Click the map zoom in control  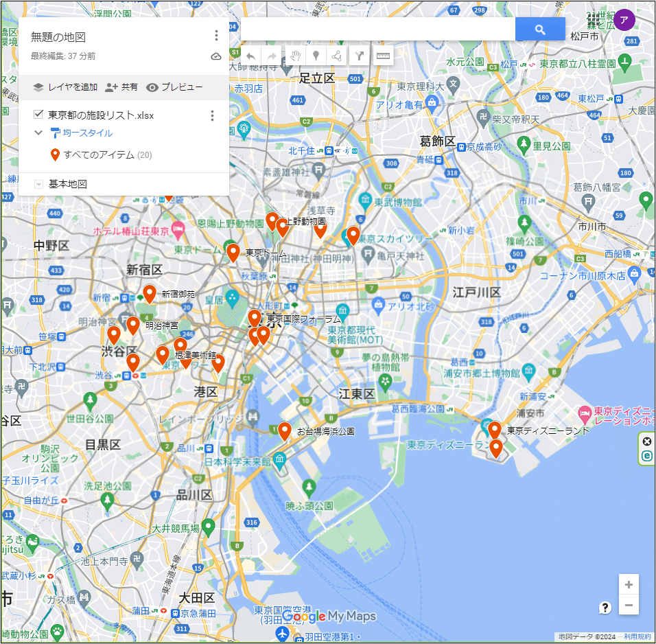(x=629, y=584)
